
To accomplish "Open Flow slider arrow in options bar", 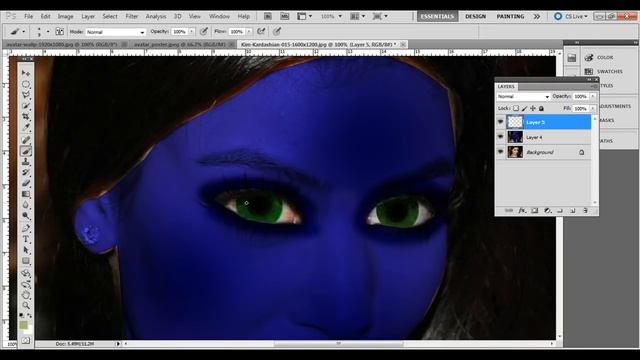I will click(249, 31).
